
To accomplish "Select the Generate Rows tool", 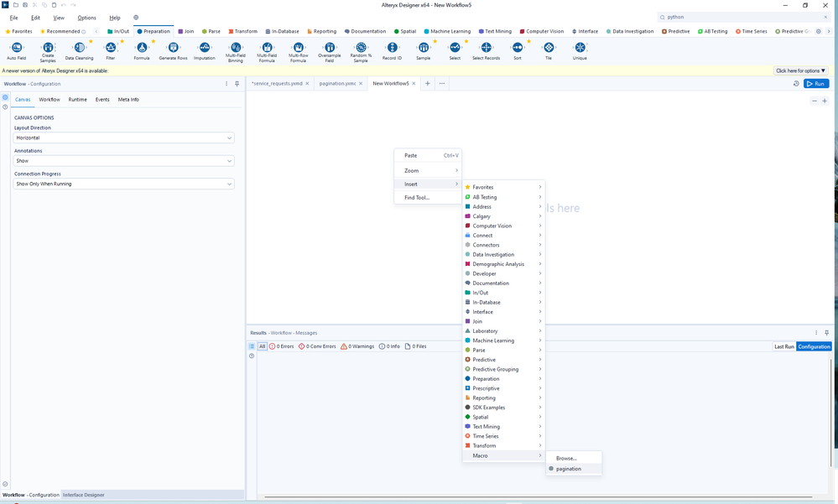I will (173, 51).
